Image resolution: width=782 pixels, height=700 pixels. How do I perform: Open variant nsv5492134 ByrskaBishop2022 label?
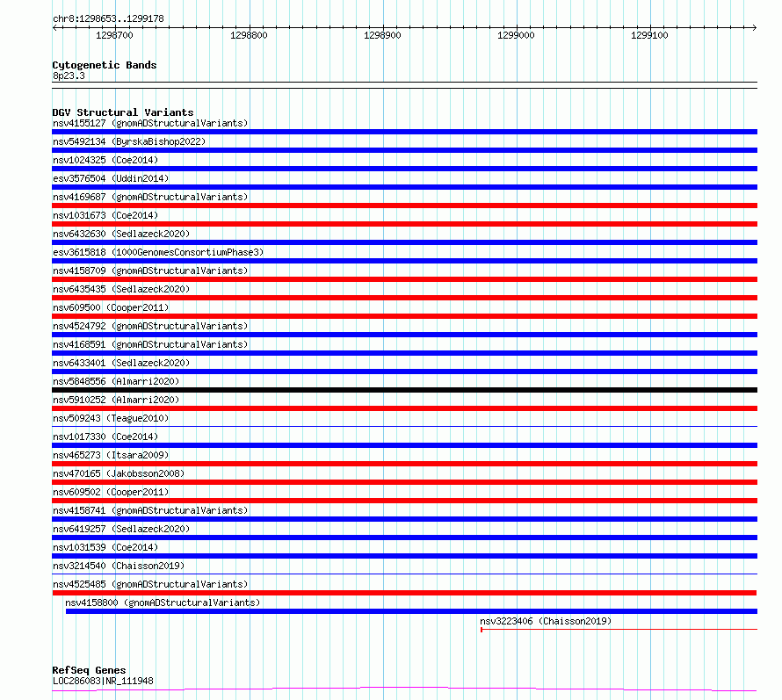tap(129, 141)
